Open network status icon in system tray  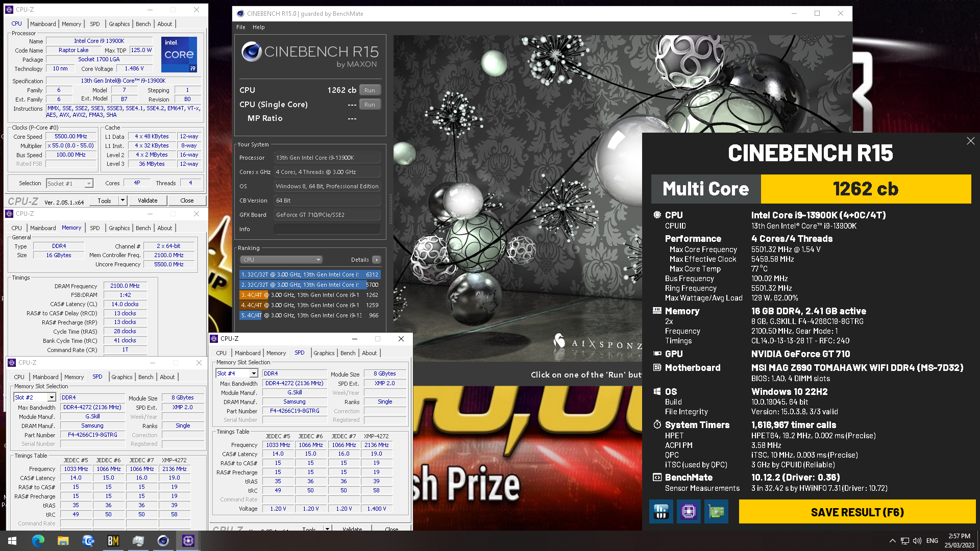pos(904,541)
